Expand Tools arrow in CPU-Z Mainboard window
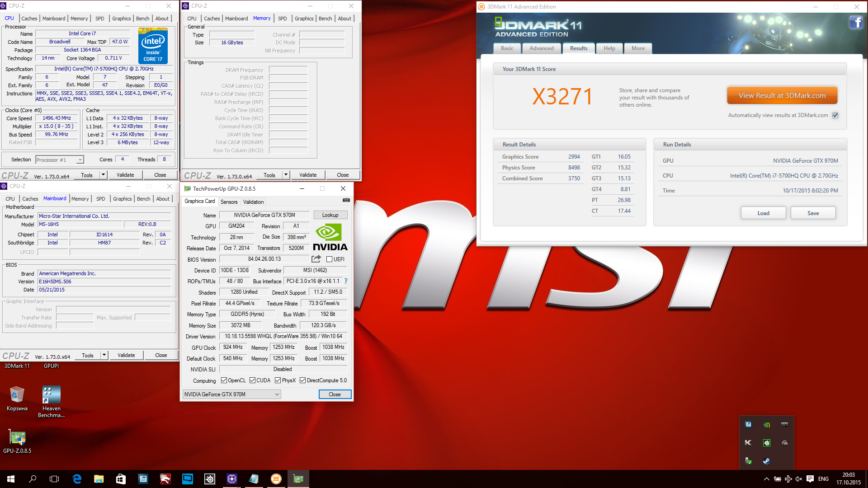The image size is (868, 488). tap(104, 355)
